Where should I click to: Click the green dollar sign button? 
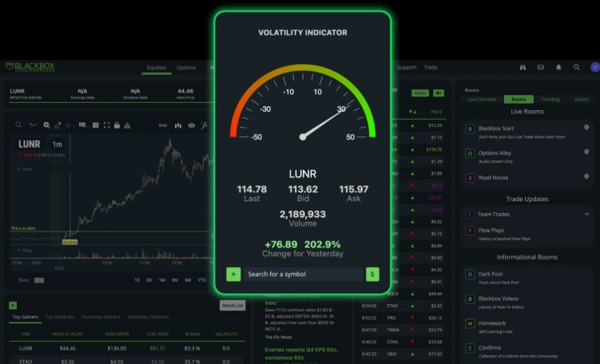click(x=372, y=274)
